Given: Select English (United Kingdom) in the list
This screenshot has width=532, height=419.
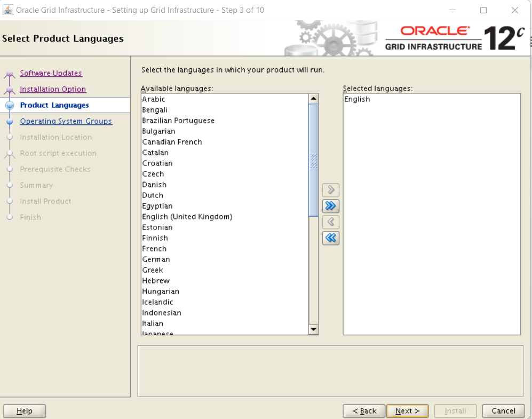Looking at the screenshot, I should coord(225,217).
